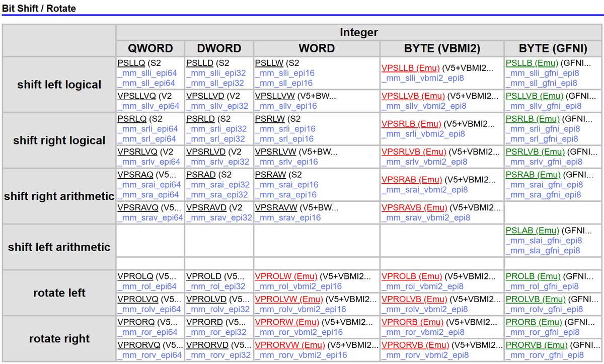Open the _mm_srlv_epi16 intrinsic link
This screenshot has height=364, width=604.
click(286, 162)
